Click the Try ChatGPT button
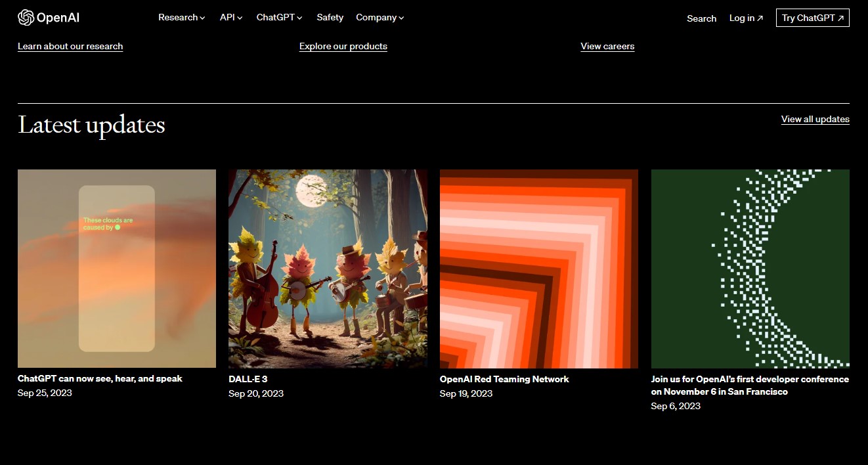The height and width of the screenshot is (465, 868). [x=813, y=18]
